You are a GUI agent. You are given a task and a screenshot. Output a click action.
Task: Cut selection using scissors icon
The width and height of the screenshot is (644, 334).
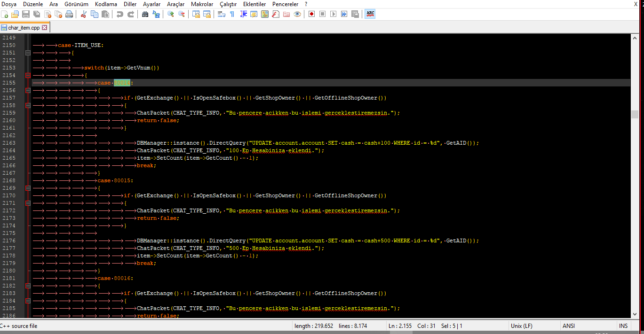click(84, 14)
